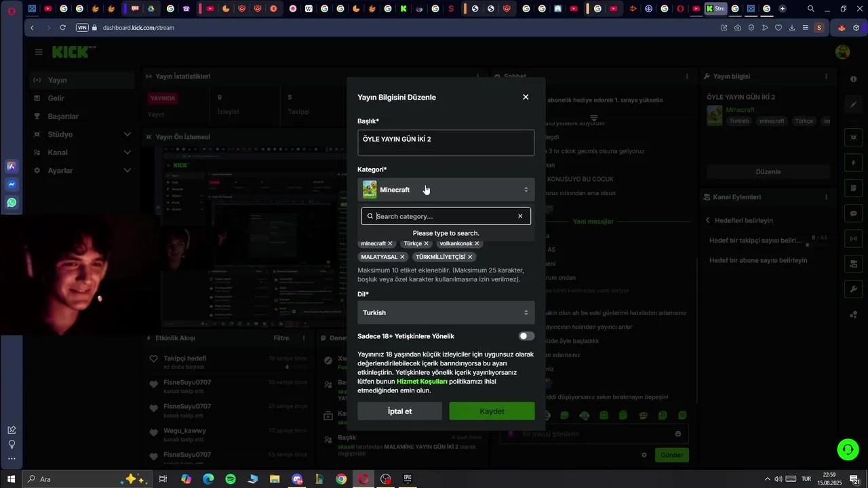Viewport: 868px width, 488px height.
Task: Remove the minecraft tag
Action: point(390,243)
